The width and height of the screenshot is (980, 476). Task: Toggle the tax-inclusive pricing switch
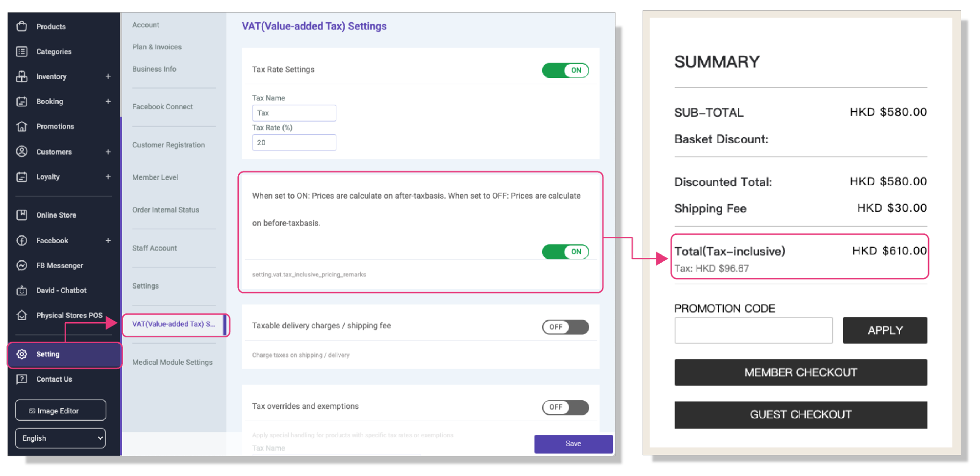pyautogui.click(x=565, y=251)
